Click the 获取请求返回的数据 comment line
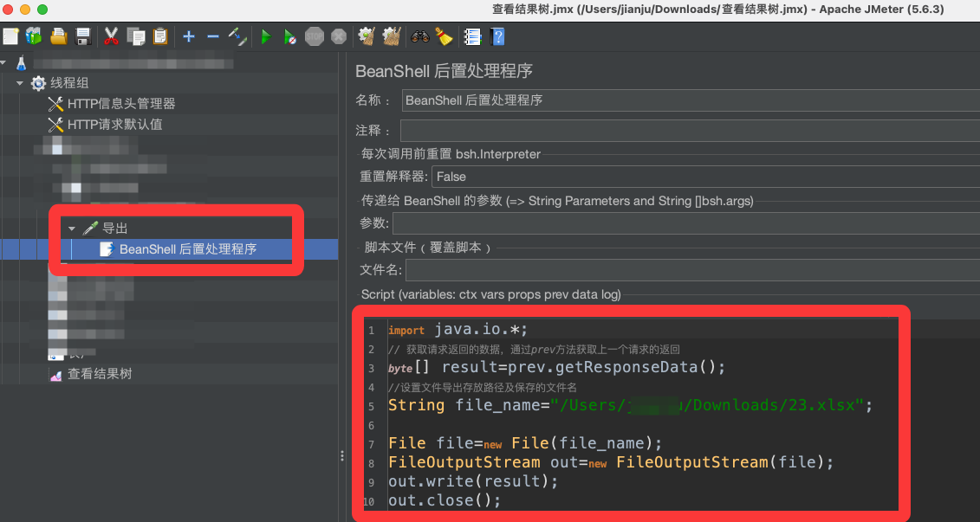Image resolution: width=980 pixels, height=522 pixels. tap(534, 349)
